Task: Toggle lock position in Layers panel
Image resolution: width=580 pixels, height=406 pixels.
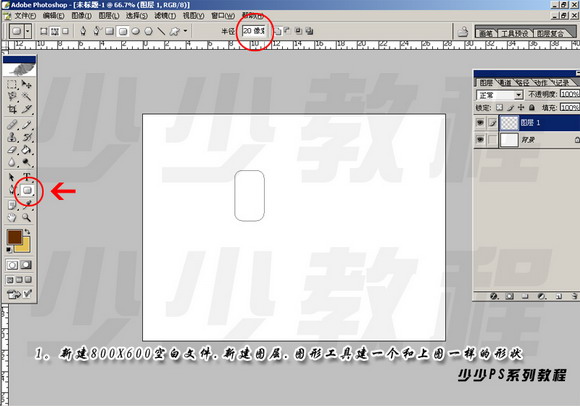Action: [521, 107]
